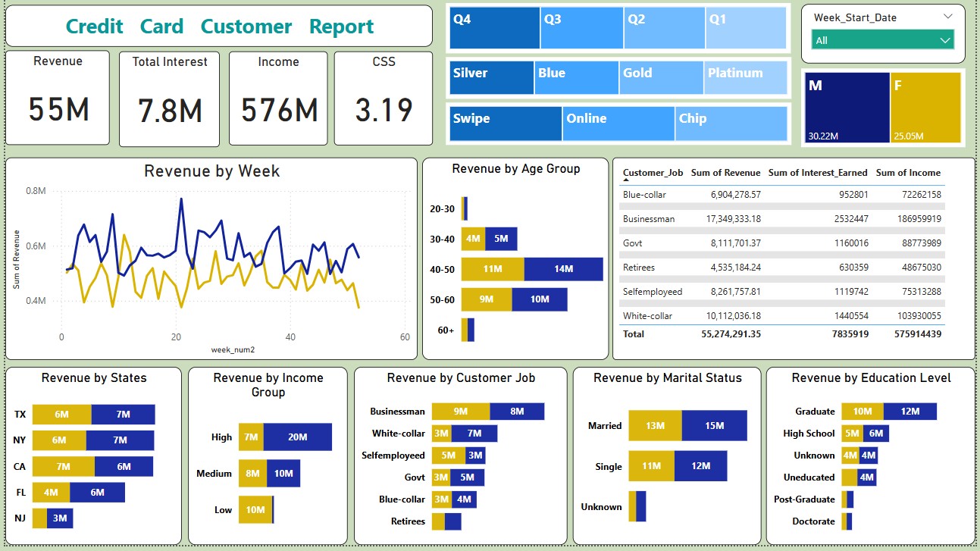Viewport: 980px width, 551px height.
Task: Sort table by Customer_Job column header
Action: tap(653, 173)
